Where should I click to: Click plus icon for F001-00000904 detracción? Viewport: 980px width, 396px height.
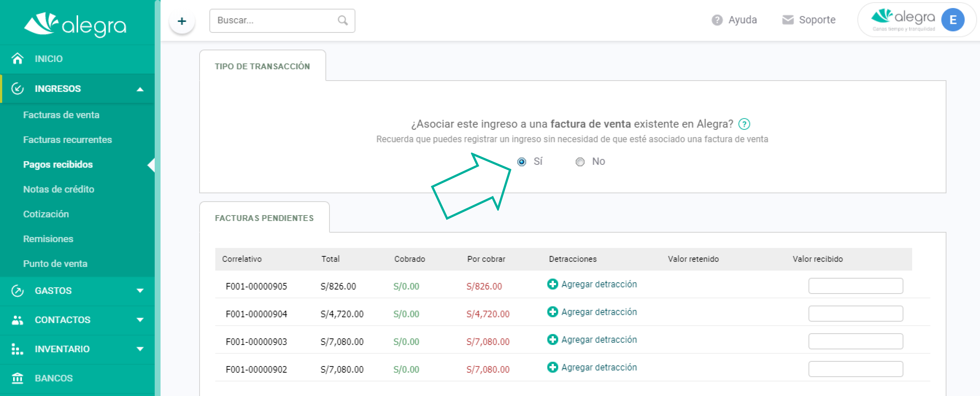click(x=552, y=312)
